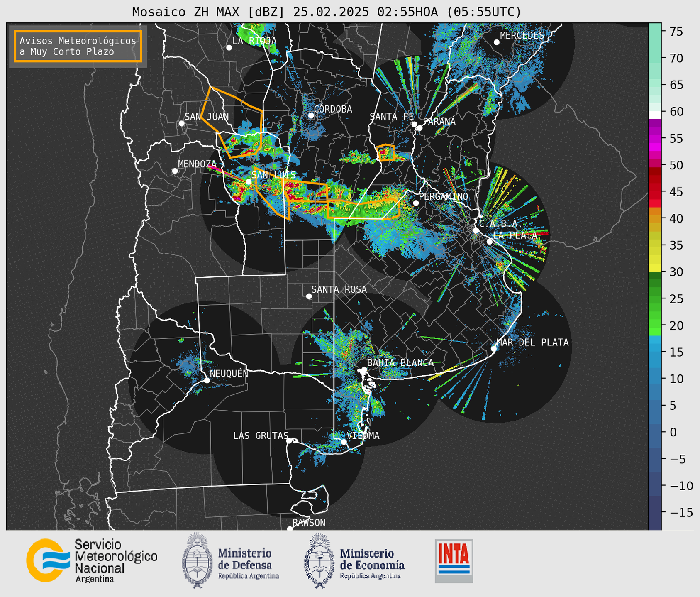Click the Ministerio de Economía crest
The width and height of the screenshot is (700, 597).
(x=320, y=560)
